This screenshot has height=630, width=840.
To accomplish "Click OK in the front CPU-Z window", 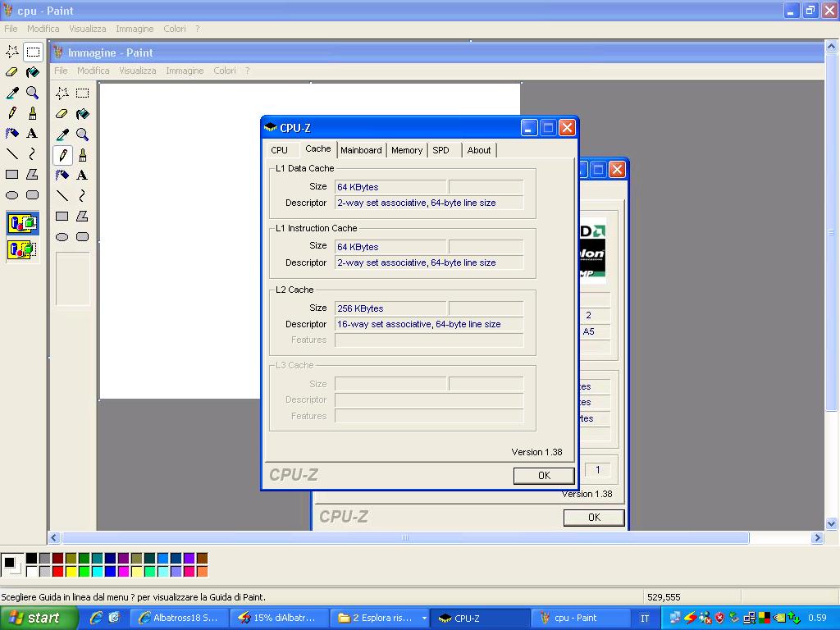I will pos(544,476).
